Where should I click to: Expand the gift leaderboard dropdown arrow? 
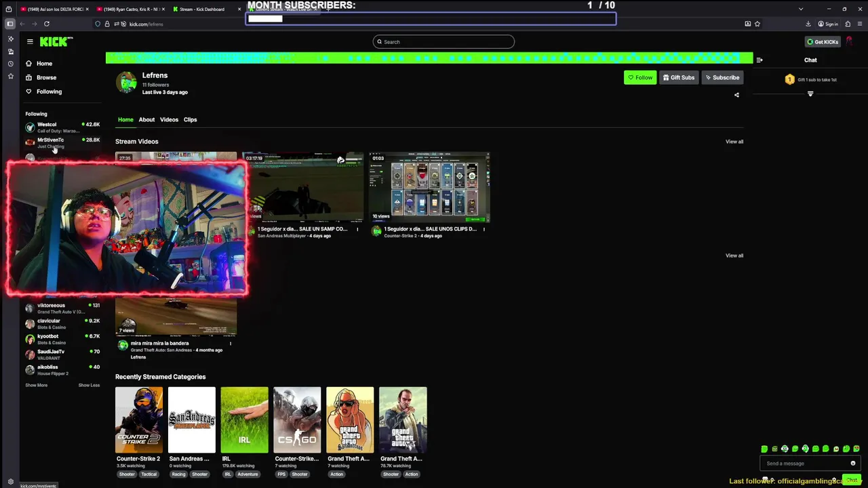pyautogui.click(x=810, y=94)
